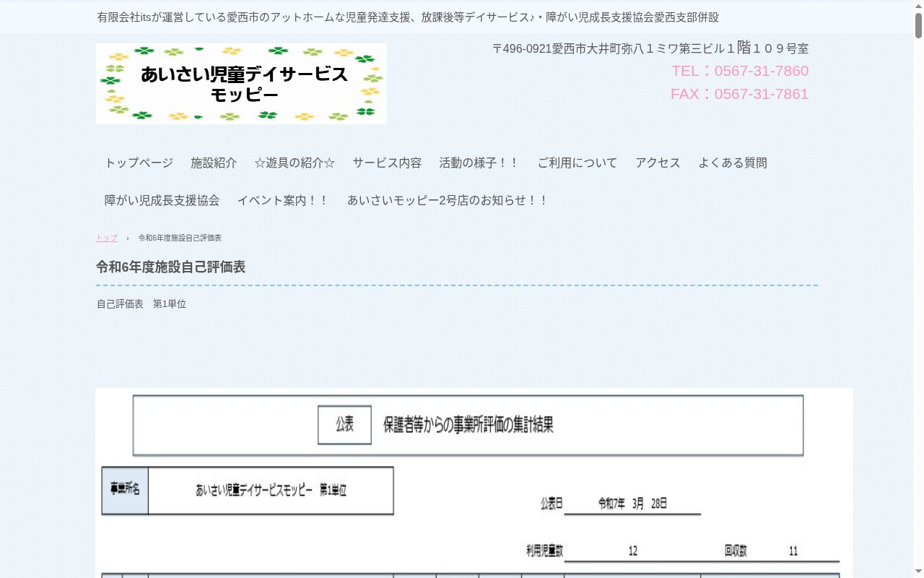Open the トップページ menu item
Viewport: 924px width, 578px height.
(139, 163)
